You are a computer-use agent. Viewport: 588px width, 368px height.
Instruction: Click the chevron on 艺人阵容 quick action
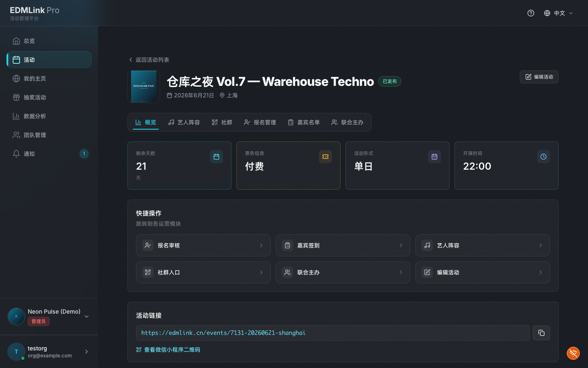541,245
